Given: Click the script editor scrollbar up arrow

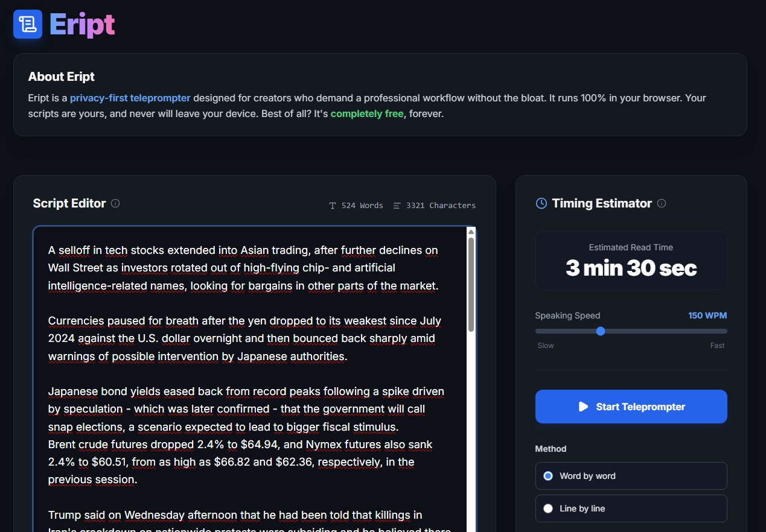Looking at the screenshot, I should pos(471,232).
